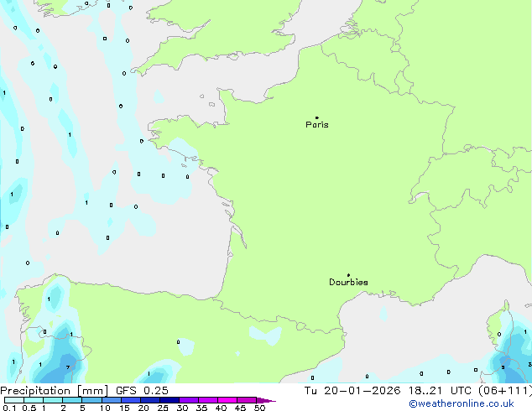Click the '(06+111)' forecast run label

(x=505, y=391)
